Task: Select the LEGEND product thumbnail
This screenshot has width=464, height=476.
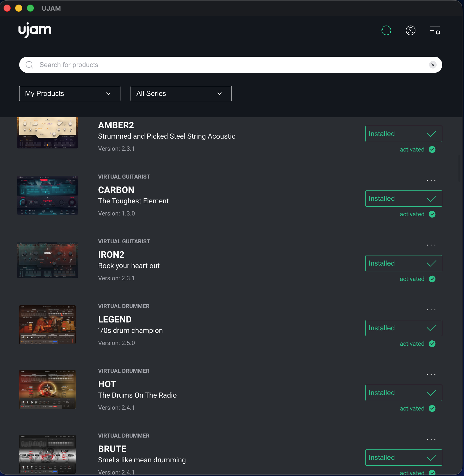Action: tap(48, 325)
